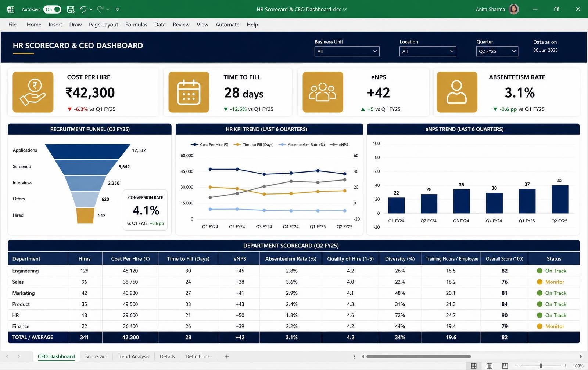Screen dimensions: 588x370
Task: Click the Excel app icon
Action: tap(10, 9)
